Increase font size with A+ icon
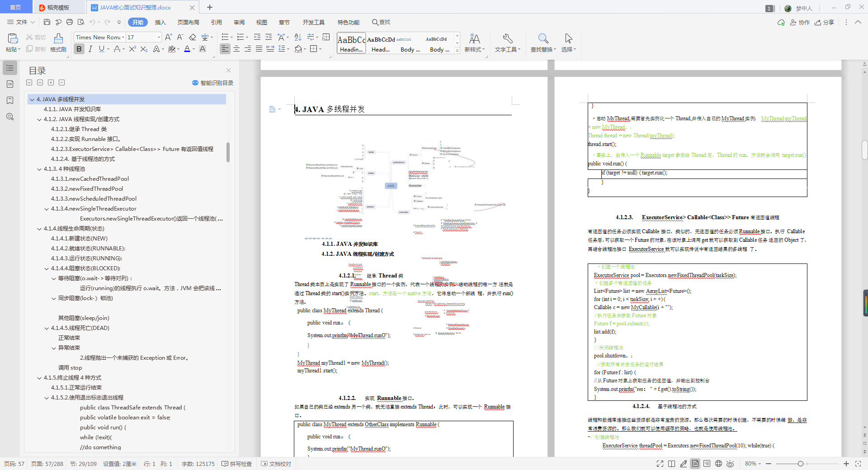This screenshot has height=470, width=868. [168, 37]
